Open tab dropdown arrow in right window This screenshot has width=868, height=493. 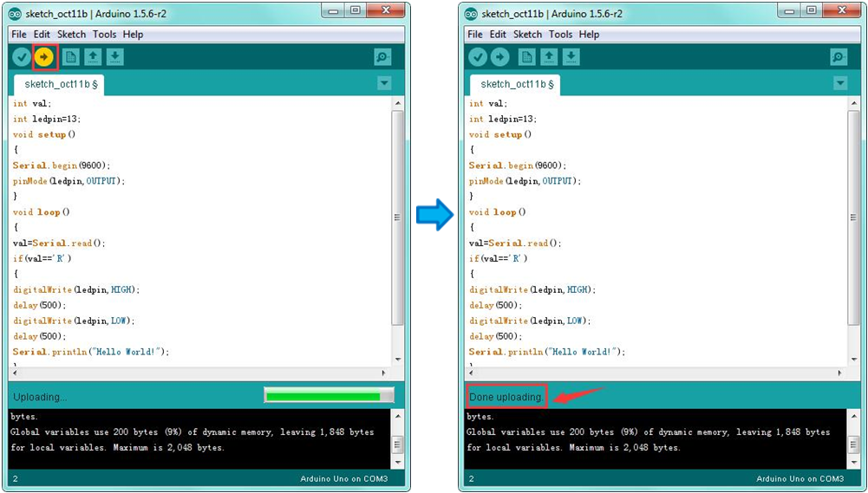pyautogui.click(x=840, y=83)
